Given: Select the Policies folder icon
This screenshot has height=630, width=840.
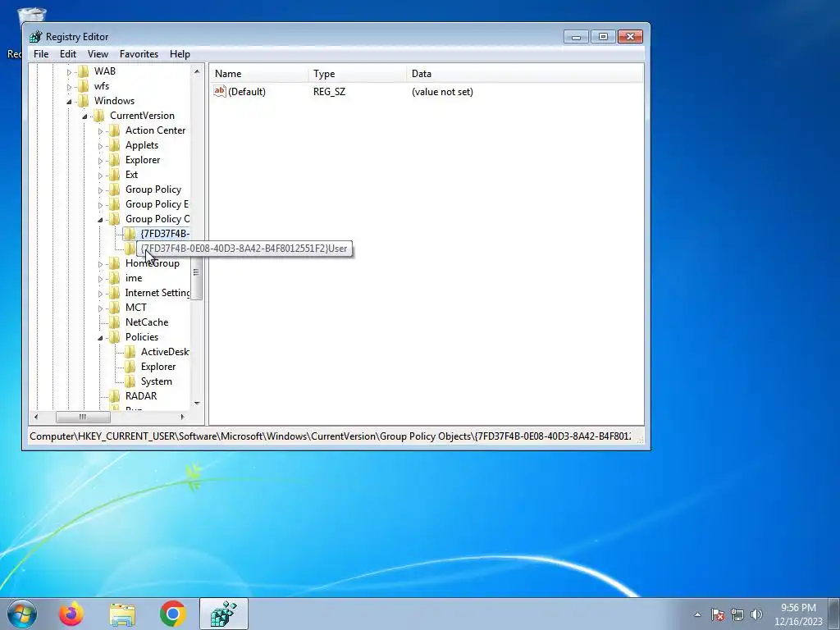Looking at the screenshot, I should point(114,337).
